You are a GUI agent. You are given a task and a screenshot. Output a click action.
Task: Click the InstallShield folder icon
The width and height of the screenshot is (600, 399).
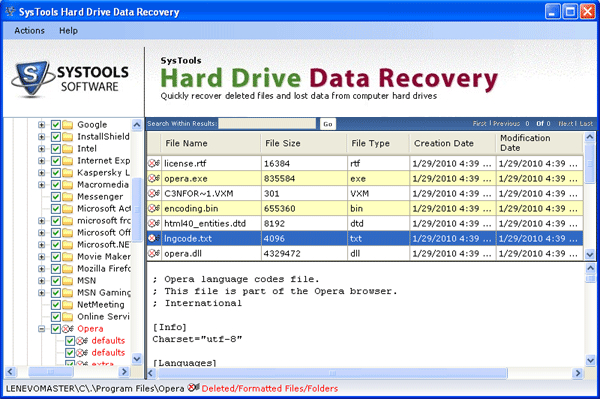(67, 137)
